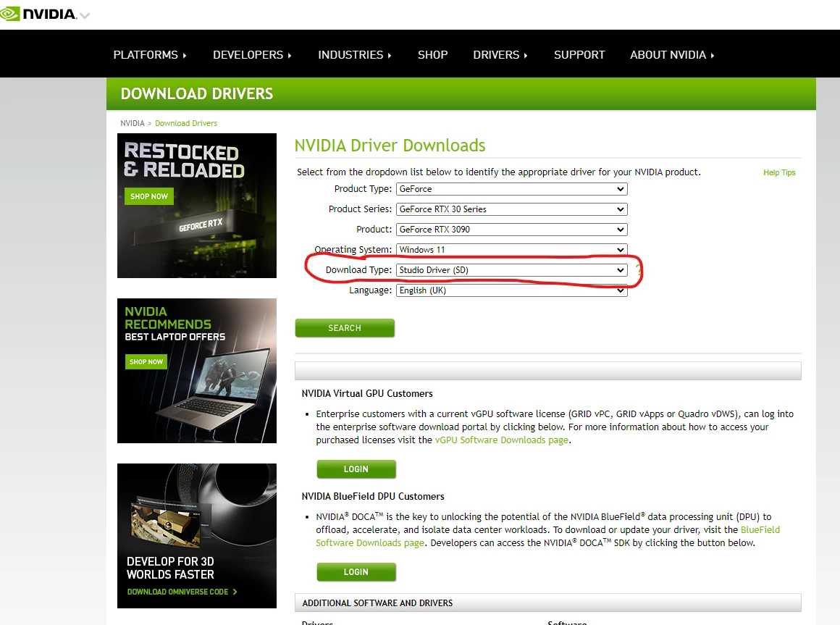Click the NVIDIA Driver Downloads heading
This screenshot has height=625, width=840.
pyautogui.click(x=390, y=145)
